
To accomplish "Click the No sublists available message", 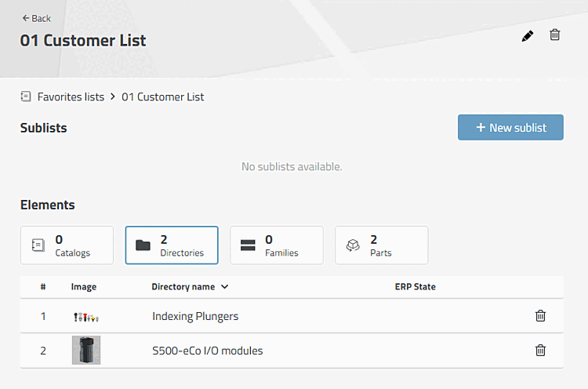I will click(292, 166).
